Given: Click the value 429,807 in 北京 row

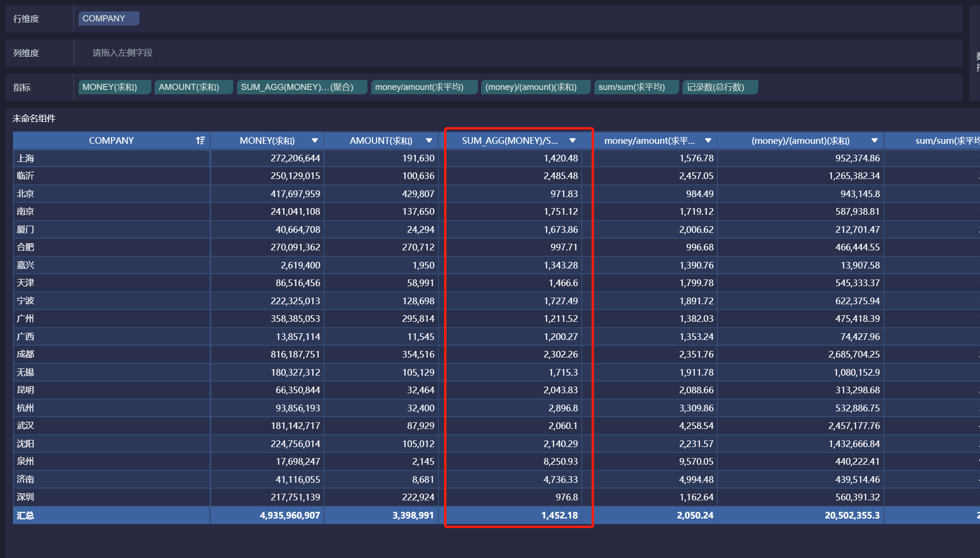Looking at the screenshot, I should (418, 194).
